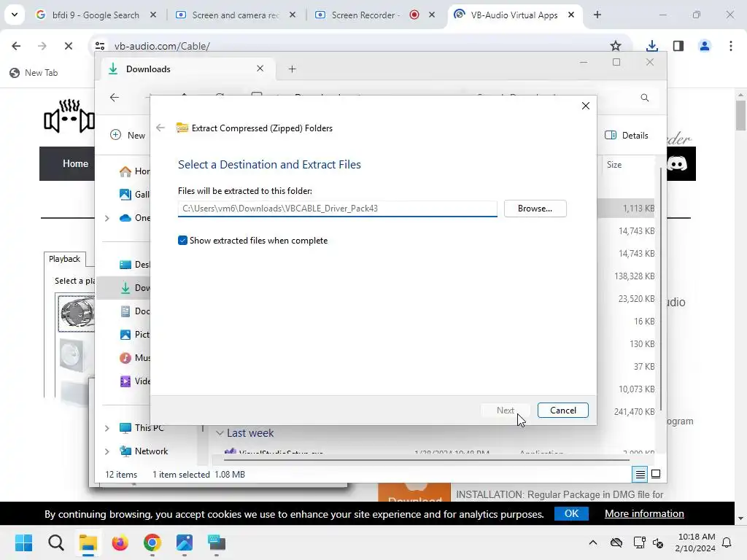Show hidden system tray icons

(x=592, y=542)
